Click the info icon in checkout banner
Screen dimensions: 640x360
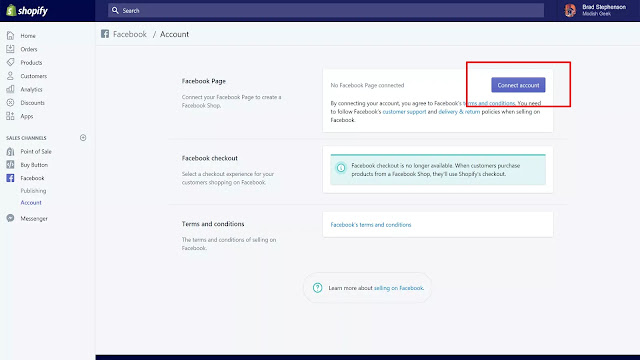341,168
